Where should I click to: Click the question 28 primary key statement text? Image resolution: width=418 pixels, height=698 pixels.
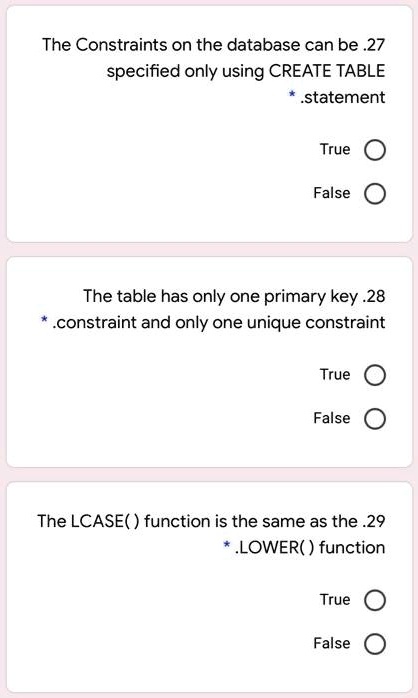pyautogui.click(x=218, y=309)
